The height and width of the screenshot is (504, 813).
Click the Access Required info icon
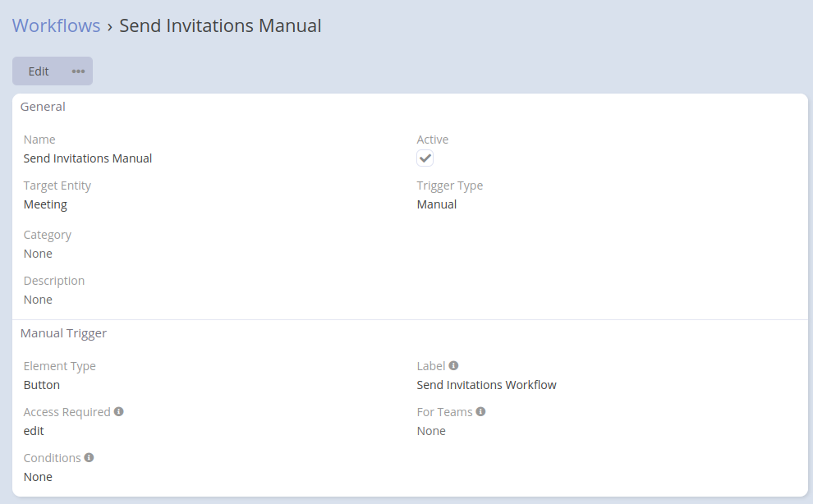click(x=119, y=412)
